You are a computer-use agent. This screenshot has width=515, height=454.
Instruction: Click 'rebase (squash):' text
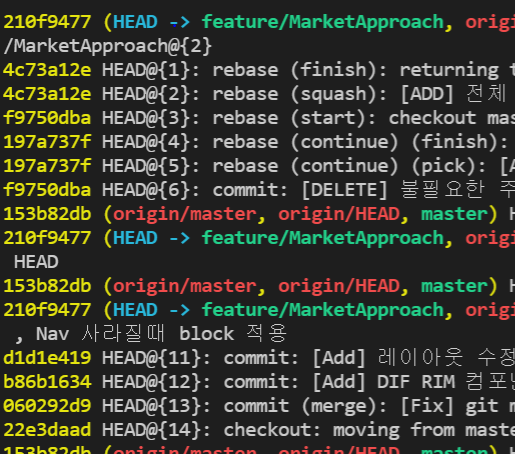coord(300,94)
